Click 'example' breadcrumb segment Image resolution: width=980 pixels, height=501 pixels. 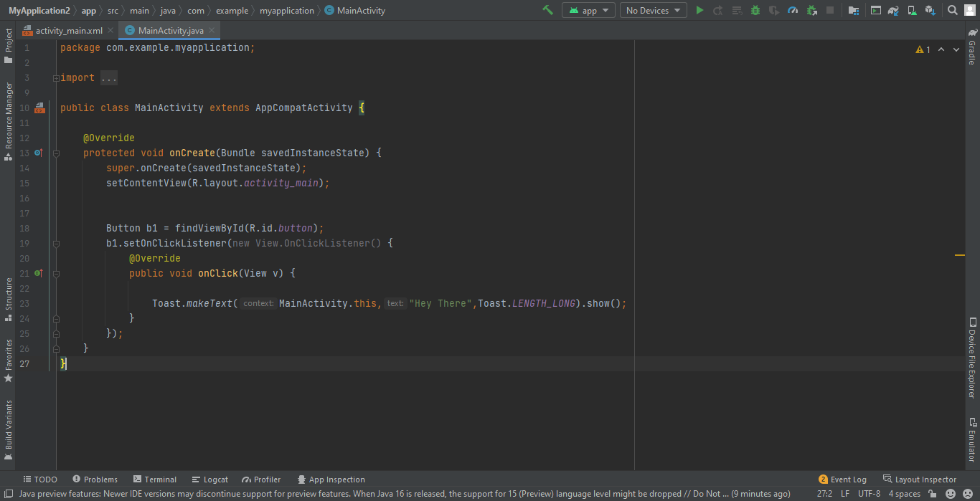232,11
